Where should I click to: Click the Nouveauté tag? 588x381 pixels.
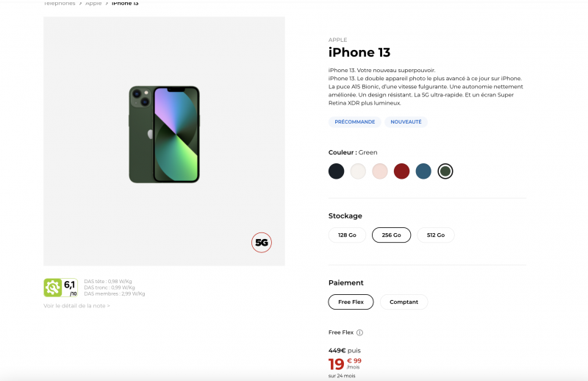(x=406, y=122)
